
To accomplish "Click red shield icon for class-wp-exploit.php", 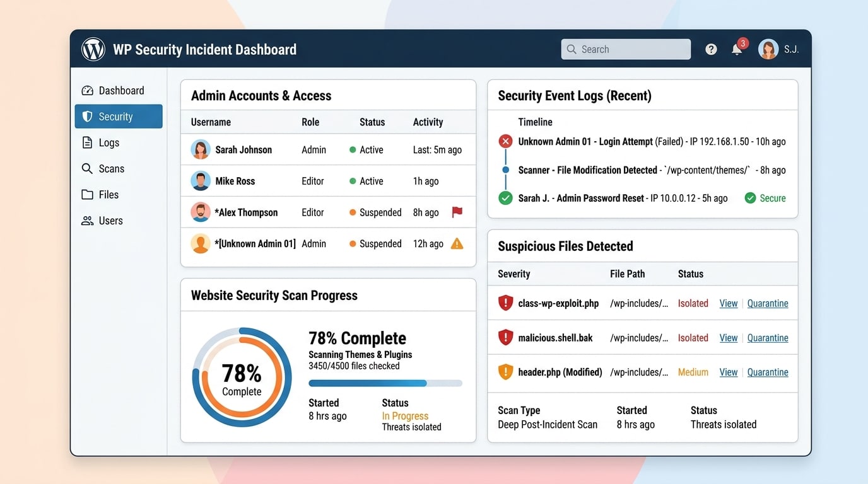I will [x=505, y=303].
